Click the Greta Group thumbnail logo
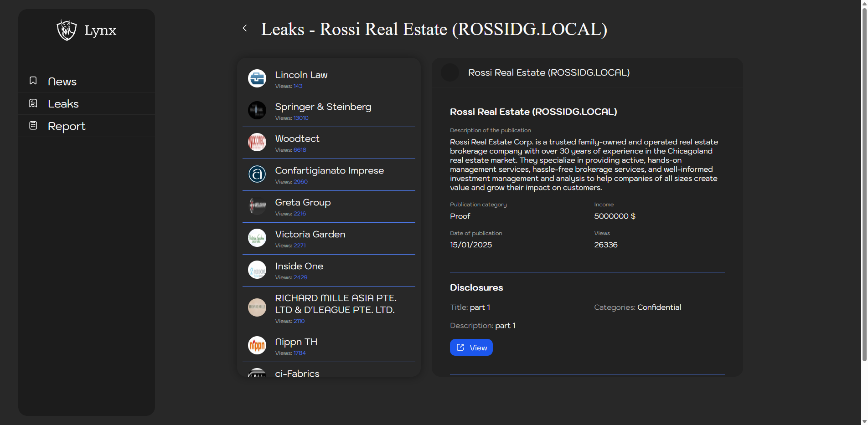 [x=257, y=206]
